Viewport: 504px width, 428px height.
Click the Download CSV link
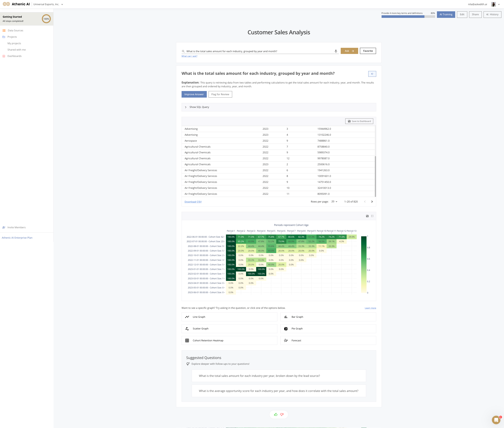tap(193, 202)
